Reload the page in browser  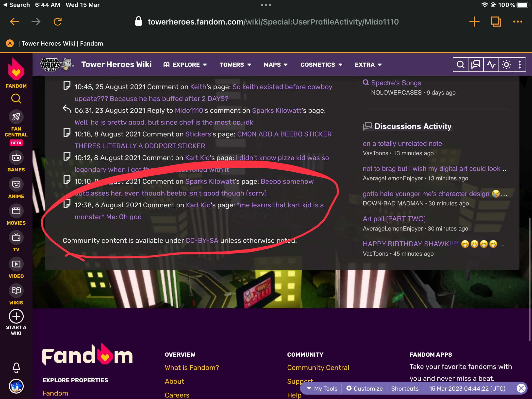point(58,22)
